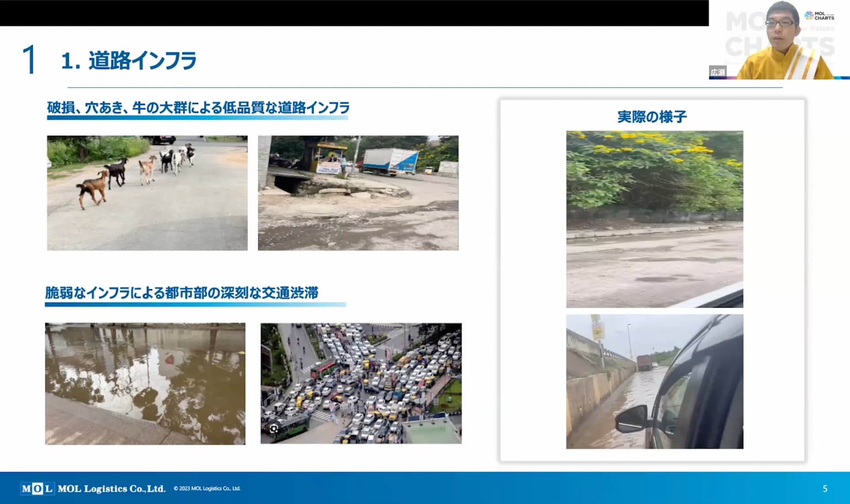Click the black bar above the slide
Screen dimensions: 850x504
(354, 12)
